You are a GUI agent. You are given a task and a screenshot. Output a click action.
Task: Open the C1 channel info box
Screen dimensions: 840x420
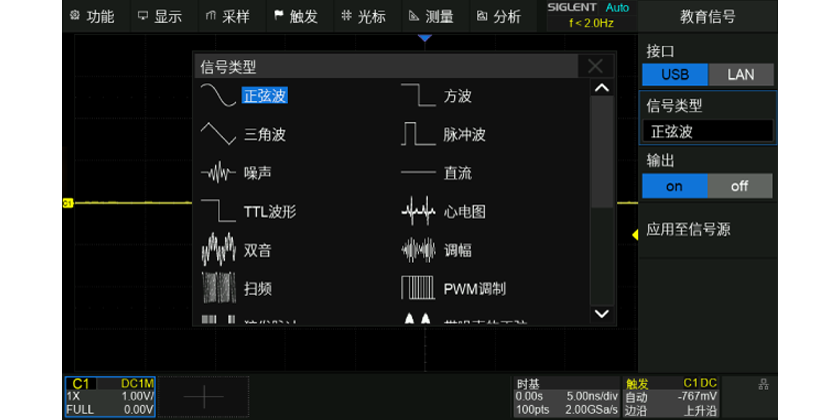tap(110, 396)
